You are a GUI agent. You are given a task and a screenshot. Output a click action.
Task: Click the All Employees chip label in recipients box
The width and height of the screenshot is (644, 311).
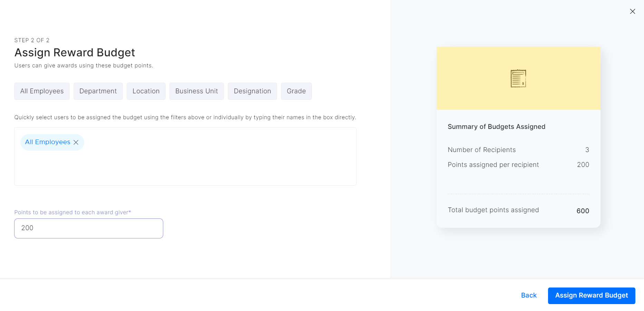(48, 142)
